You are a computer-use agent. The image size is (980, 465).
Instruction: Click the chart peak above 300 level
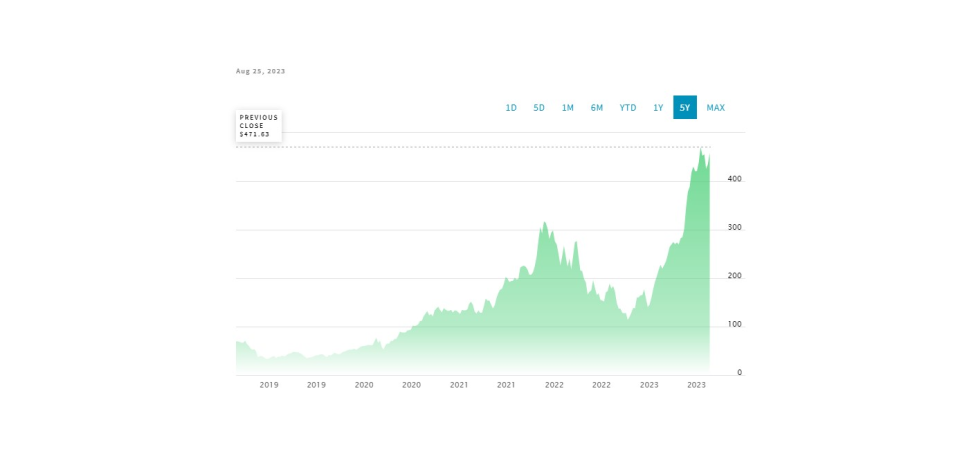point(544,222)
